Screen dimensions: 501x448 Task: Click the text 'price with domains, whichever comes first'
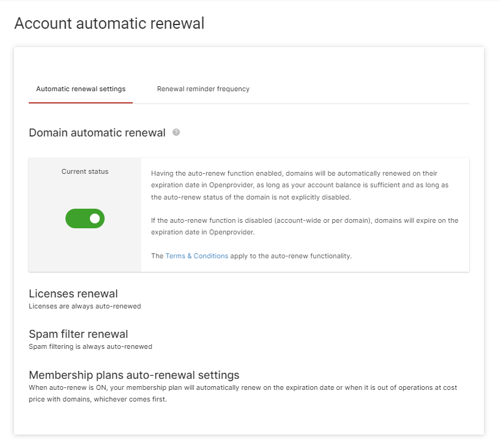98,400
